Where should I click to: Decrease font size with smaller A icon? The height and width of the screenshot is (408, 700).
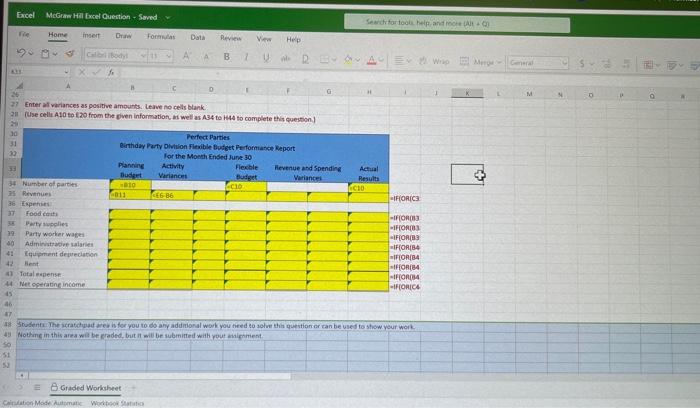pyautogui.click(x=206, y=57)
